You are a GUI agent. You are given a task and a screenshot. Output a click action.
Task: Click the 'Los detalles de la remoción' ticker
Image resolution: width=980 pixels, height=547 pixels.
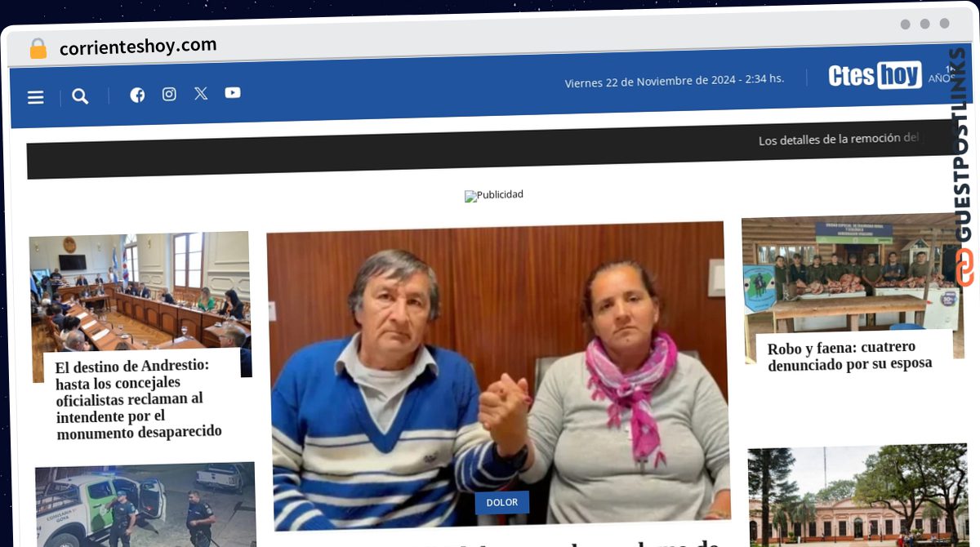tap(840, 140)
